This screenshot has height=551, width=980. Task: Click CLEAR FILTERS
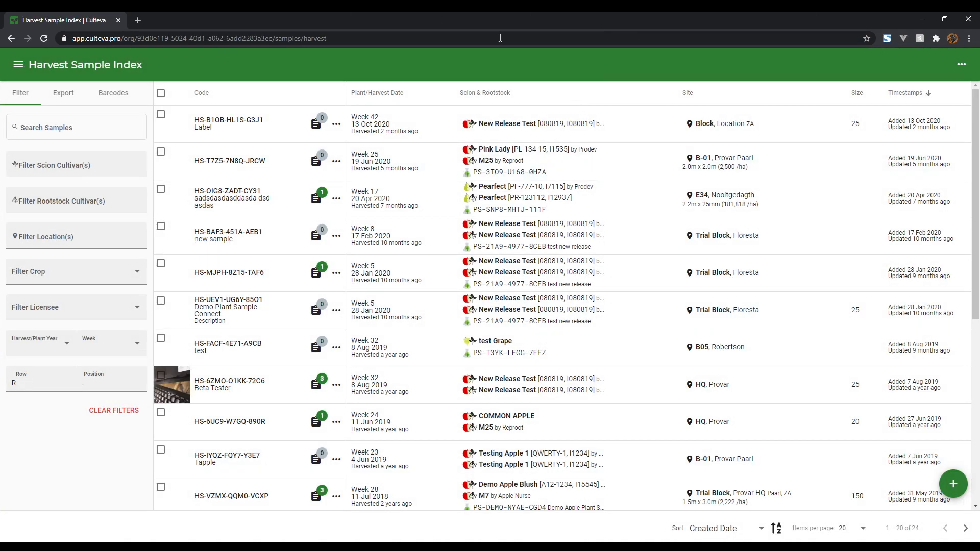point(114,410)
